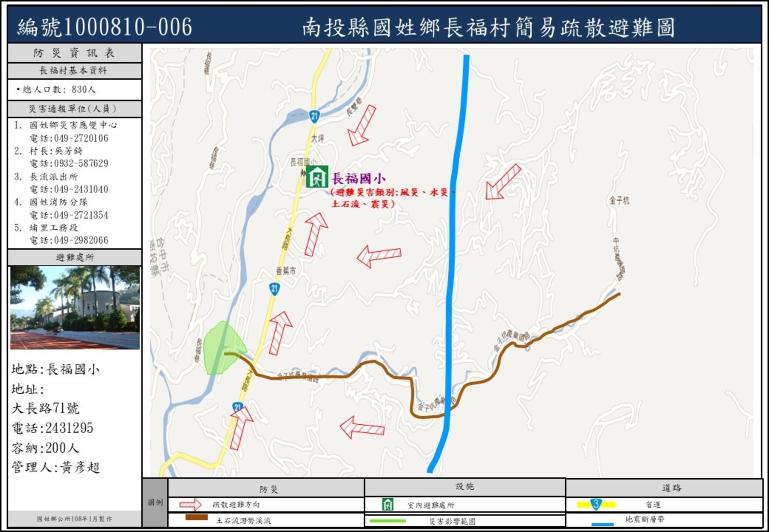Viewport: 769px width, 532px height.
Task: Click village chief phone 0932-587629
Action: (81, 164)
